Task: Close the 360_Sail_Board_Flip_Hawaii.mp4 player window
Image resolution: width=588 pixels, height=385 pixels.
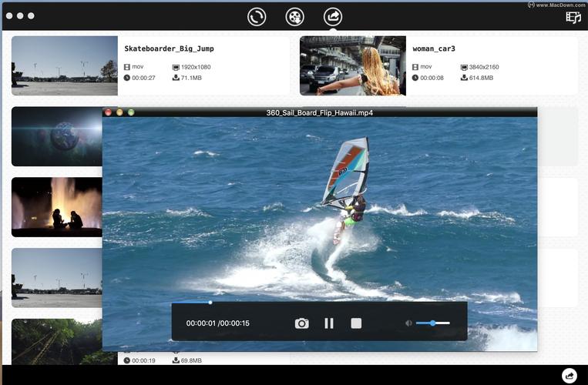Action: (x=109, y=112)
